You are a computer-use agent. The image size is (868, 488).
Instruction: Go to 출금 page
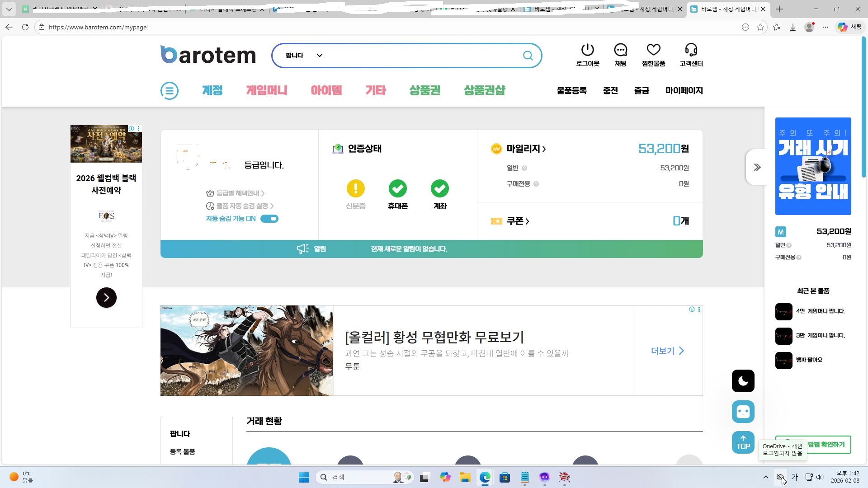(642, 90)
